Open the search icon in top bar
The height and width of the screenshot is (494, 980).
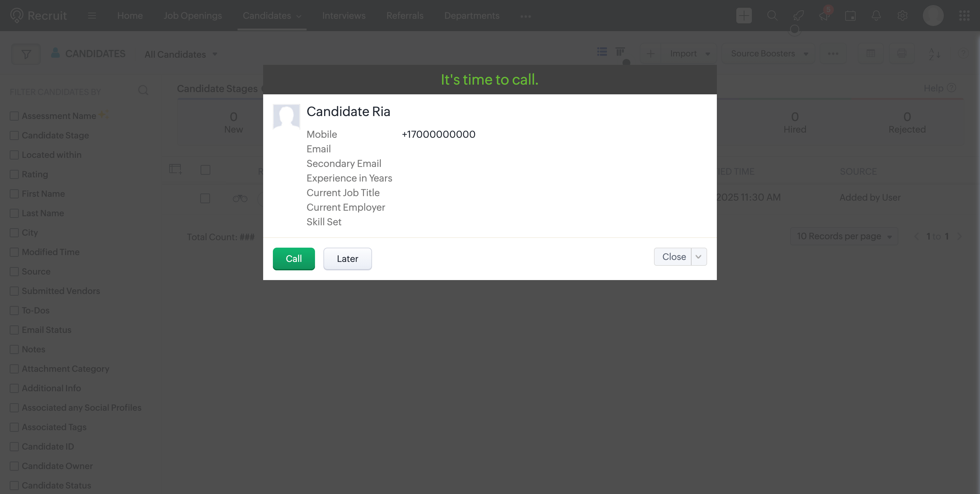(772, 16)
